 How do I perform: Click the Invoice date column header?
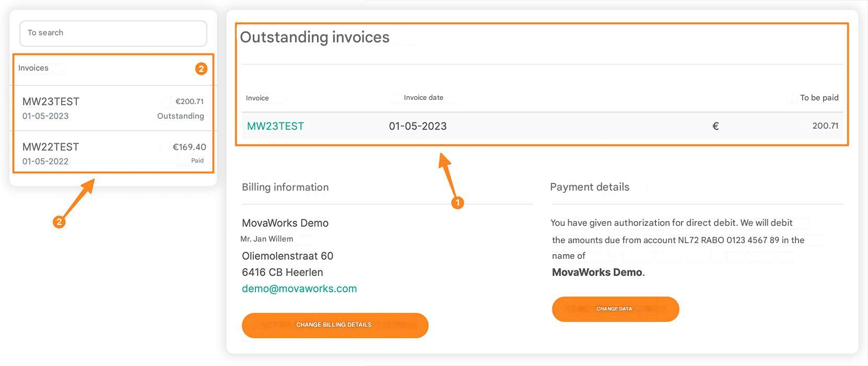[424, 97]
